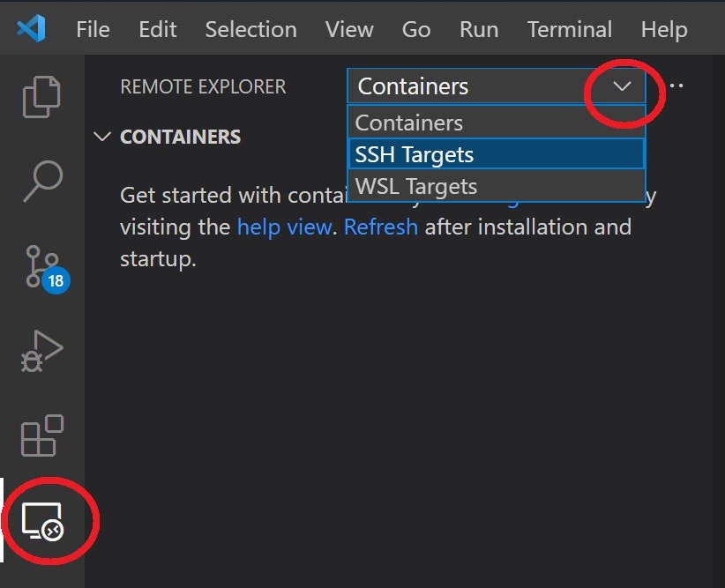Viewport: 725px width, 588px height.
Task: Click the REMOTE EXPLORER panel title
Action: point(203,86)
